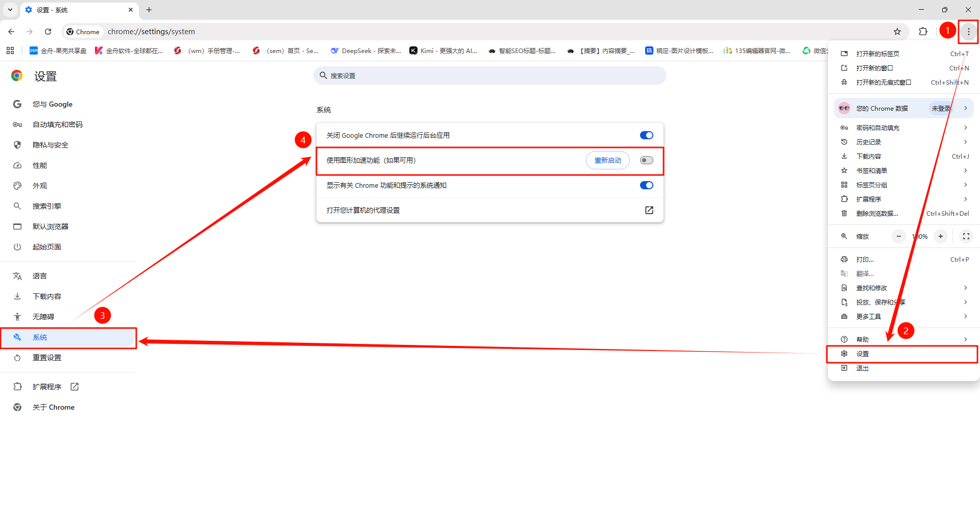Choose 打开新的无痕式窗口 from menu
This screenshot has height=526, width=980.
pyautogui.click(x=884, y=82)
